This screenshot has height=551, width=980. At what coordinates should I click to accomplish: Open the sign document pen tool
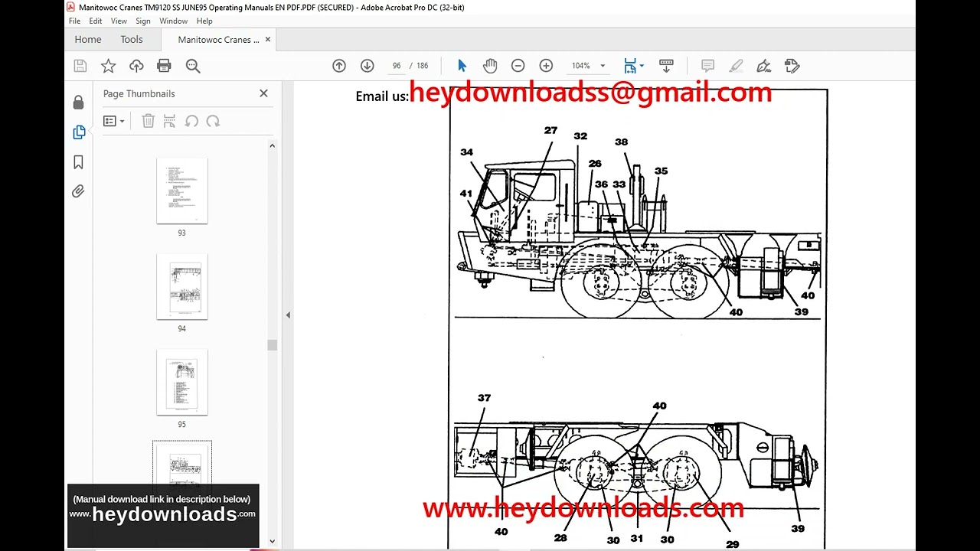[x=763, y=66]
